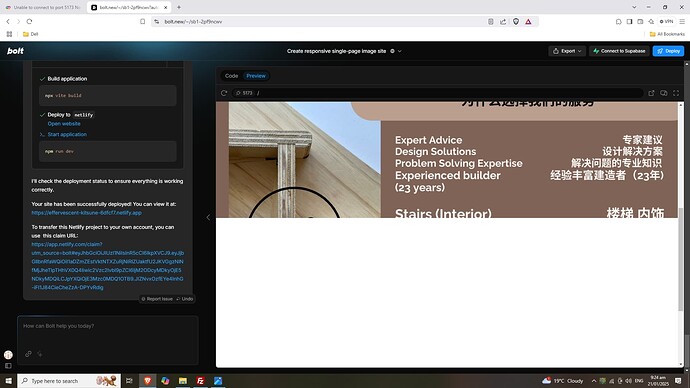Screen dimensions: 690x388
Task: Reload the preview pane
Action: (224, 93)
